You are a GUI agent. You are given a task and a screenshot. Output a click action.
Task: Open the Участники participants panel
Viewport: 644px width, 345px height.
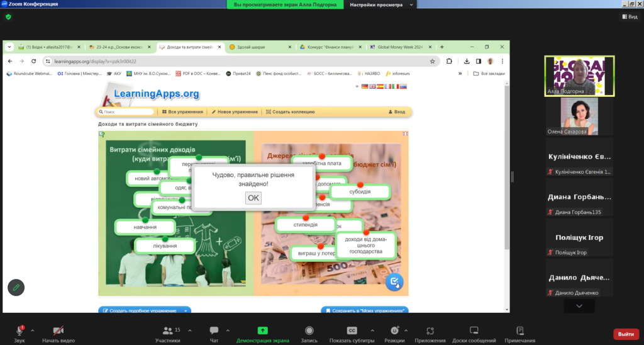click(167, 334)
